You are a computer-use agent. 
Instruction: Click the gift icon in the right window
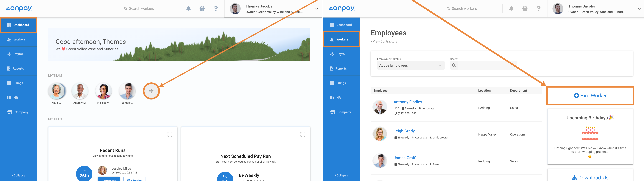(525, 9)
